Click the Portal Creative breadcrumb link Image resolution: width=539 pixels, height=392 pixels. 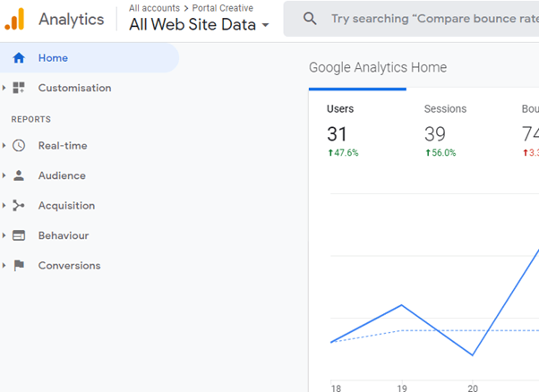222,8
